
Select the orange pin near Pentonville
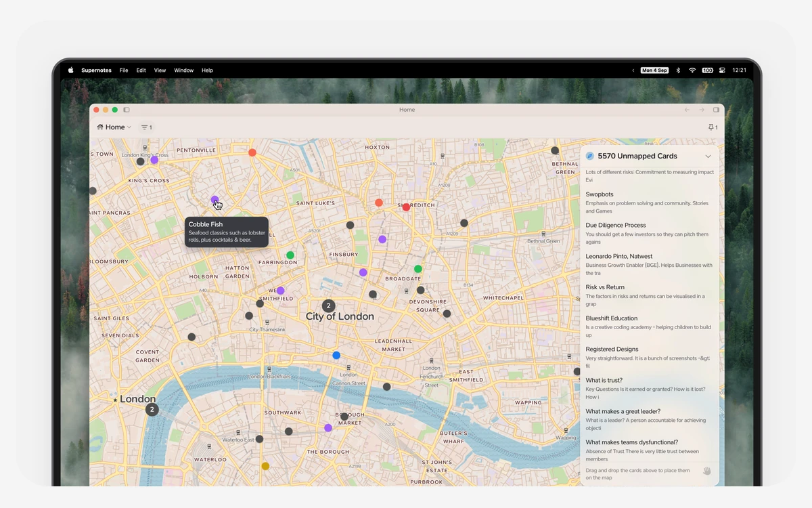tap(252, 152)
